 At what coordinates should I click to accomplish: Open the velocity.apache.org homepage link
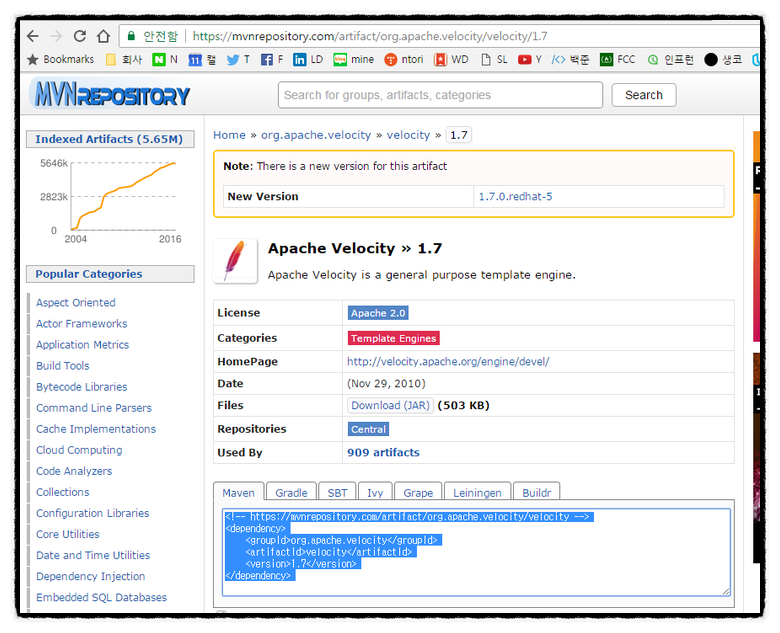(448, 362)
